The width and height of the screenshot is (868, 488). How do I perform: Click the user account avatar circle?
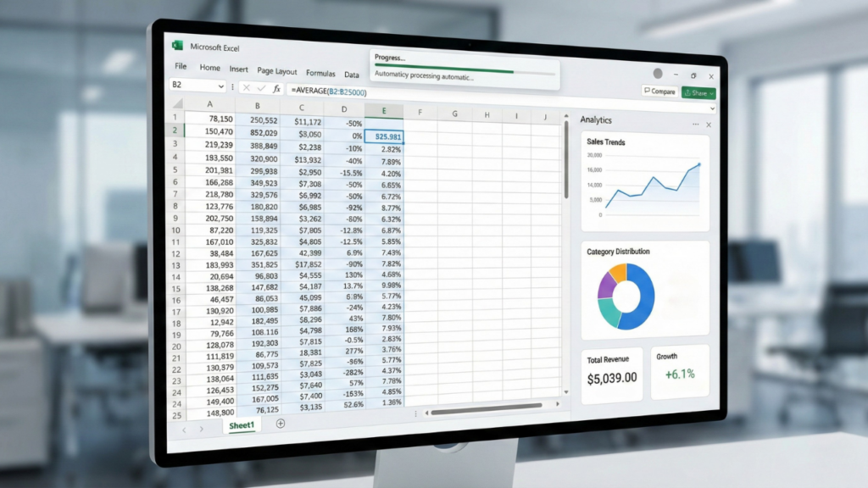(658, 75)
